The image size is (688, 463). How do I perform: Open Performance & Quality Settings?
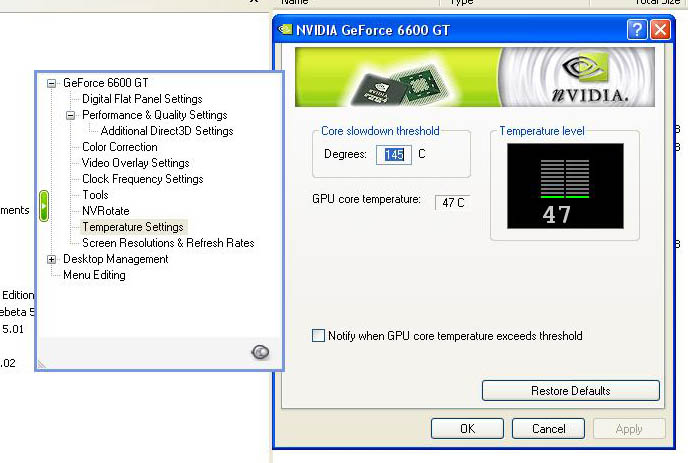[x=154, y=115]
